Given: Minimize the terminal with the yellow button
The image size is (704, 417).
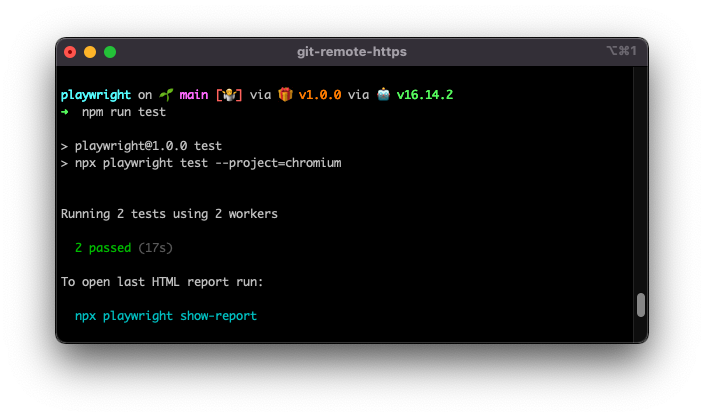Looking at the screenshot, I should tap(90, 52).
